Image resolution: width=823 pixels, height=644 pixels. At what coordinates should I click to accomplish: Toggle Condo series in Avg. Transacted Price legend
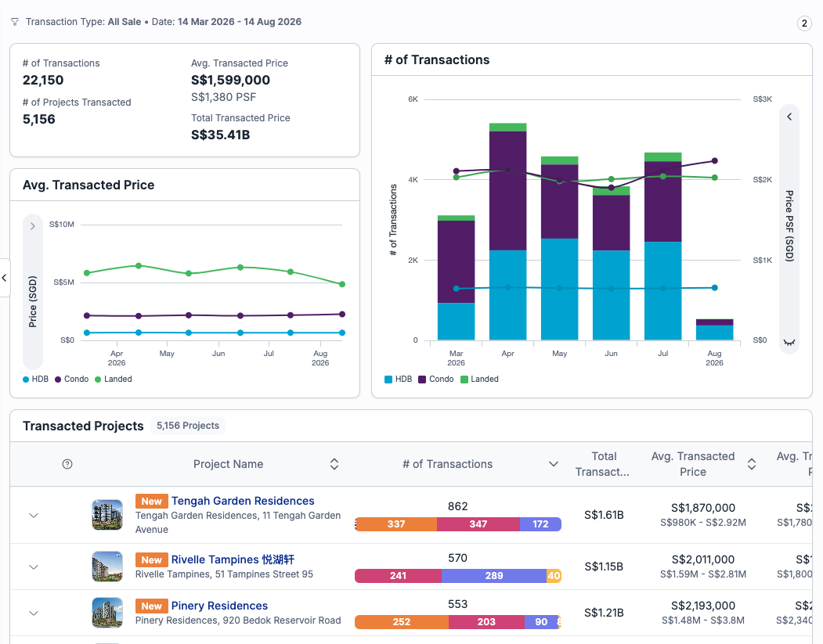[71, 380]
